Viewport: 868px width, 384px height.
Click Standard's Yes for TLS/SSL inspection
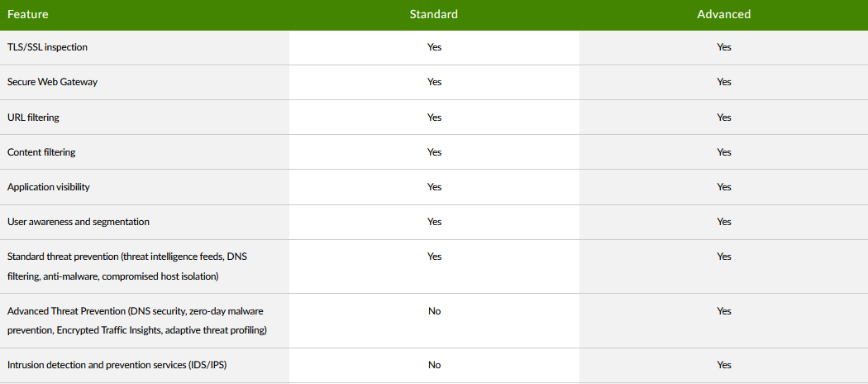click(434, 47)
